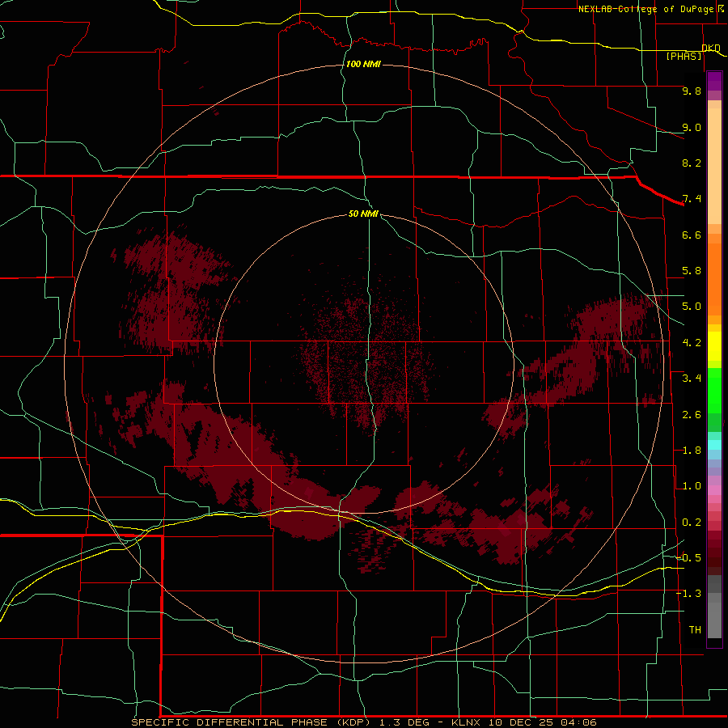Click the [PHAS] units label
The height and width of the screenshot is (728, 728).
pos(684,56)
